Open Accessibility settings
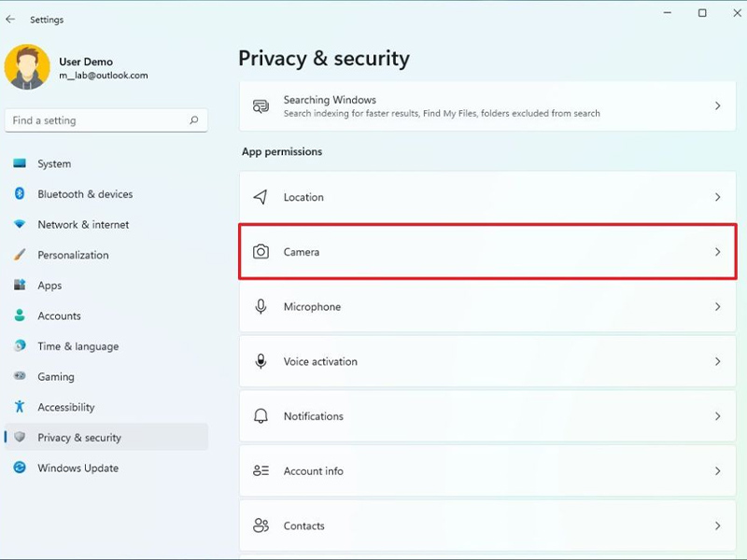This screenshot has width=747, height=560. pyautogui.click(x=106, y=408)
